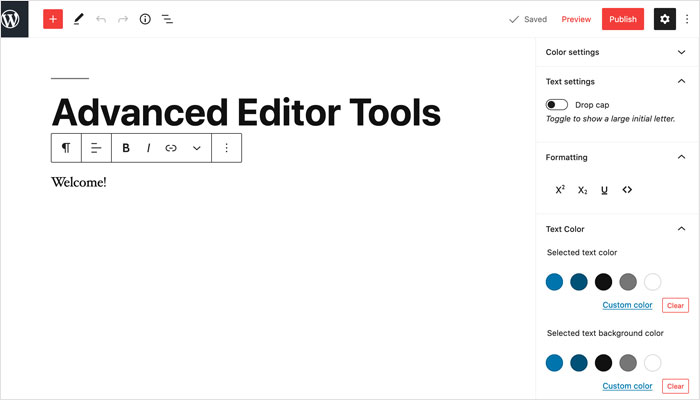Open text alignment options in block toolbar

[96, 148]
